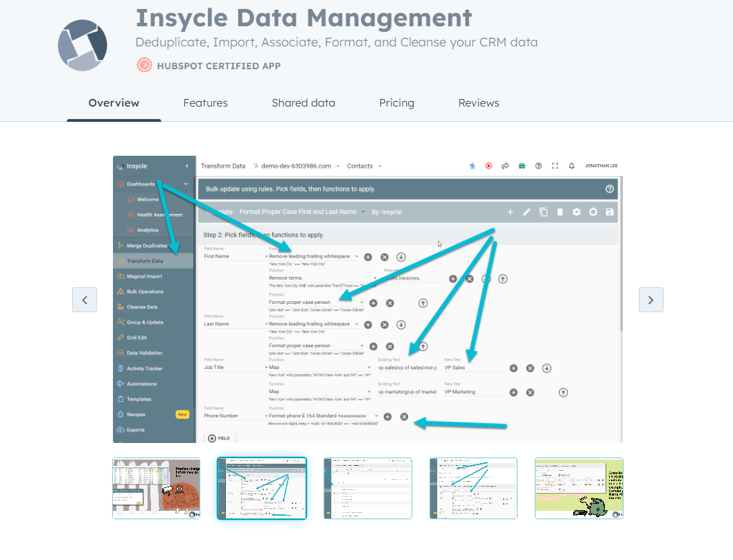Click the Magical Import sidebar icon
The height and width of the screenshot is (560, 733).
[121, 276]
